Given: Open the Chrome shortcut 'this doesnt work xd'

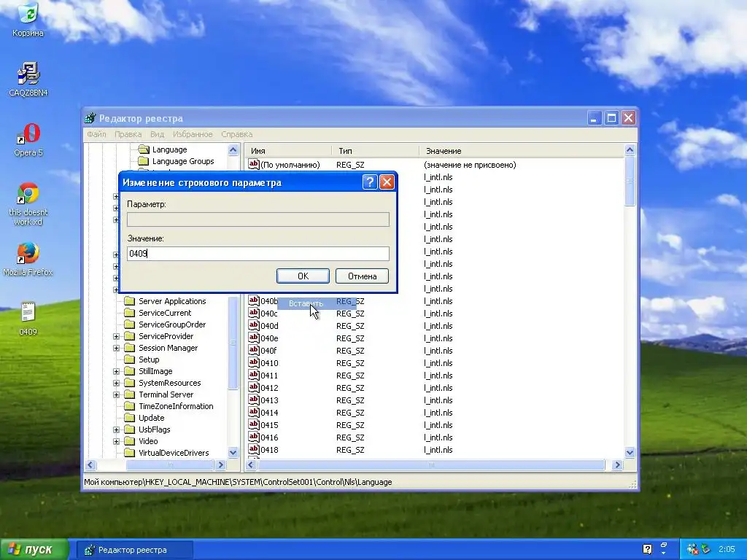Looking at the screenshot, I should point(28,203).
